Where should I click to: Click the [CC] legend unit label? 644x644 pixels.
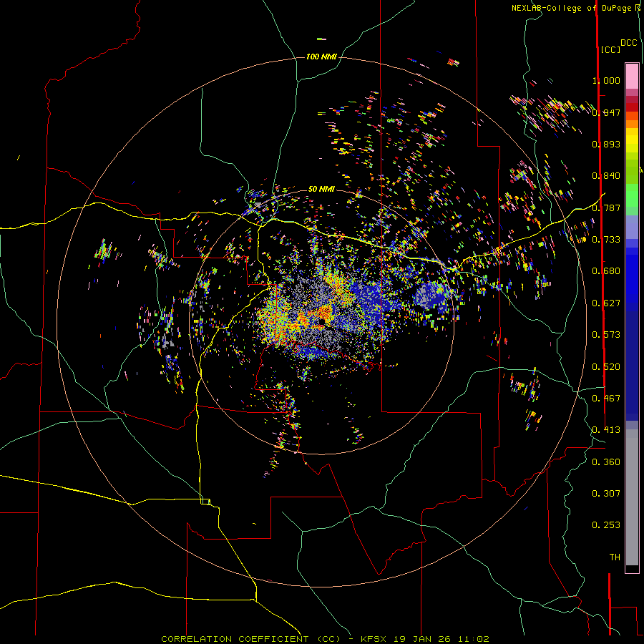coord(610,49)
